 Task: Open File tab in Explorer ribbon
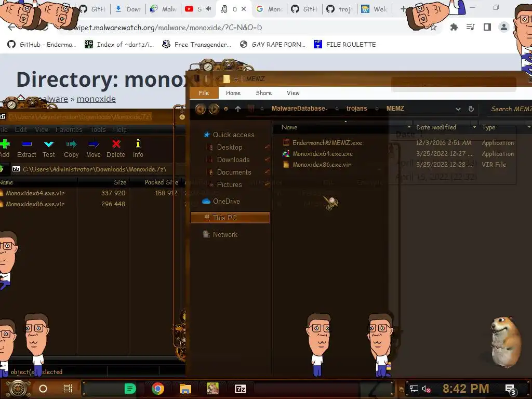point(204,93)
